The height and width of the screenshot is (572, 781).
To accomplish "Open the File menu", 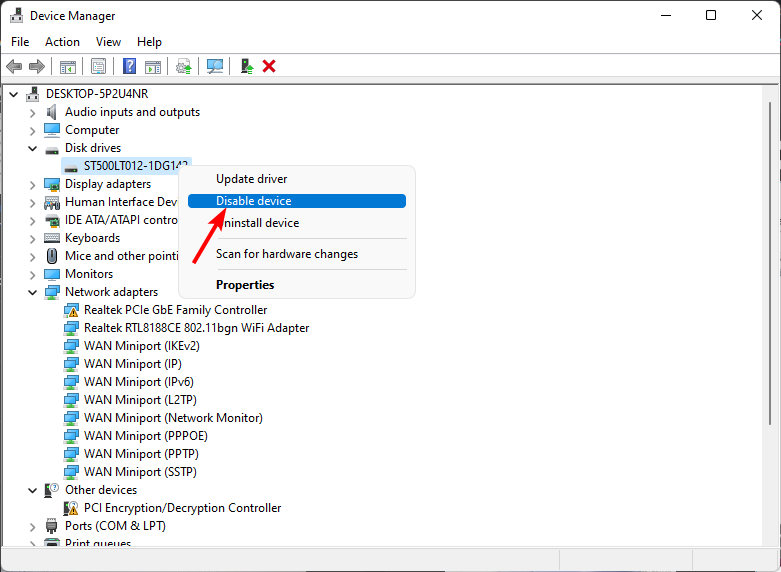I will pos(20,42).
